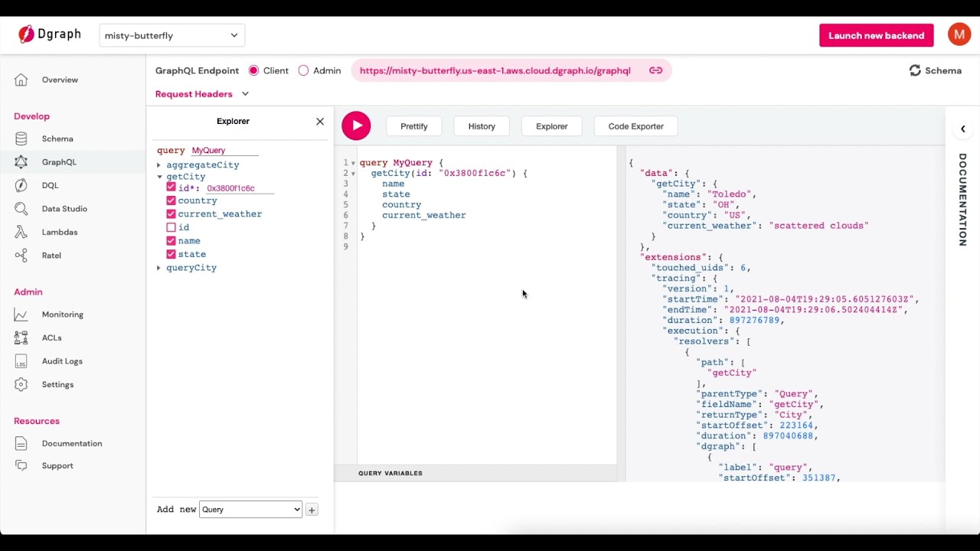Open the Monitoring chart icon

(21, 315)
